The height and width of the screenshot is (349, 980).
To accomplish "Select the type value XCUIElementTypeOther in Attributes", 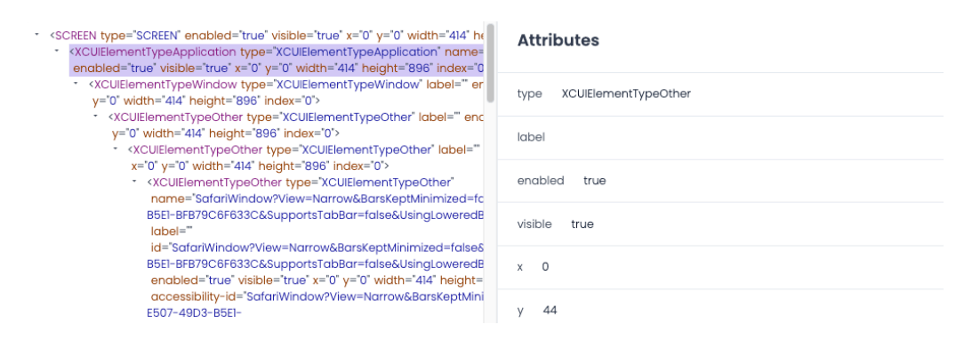I will pos(626,93).
